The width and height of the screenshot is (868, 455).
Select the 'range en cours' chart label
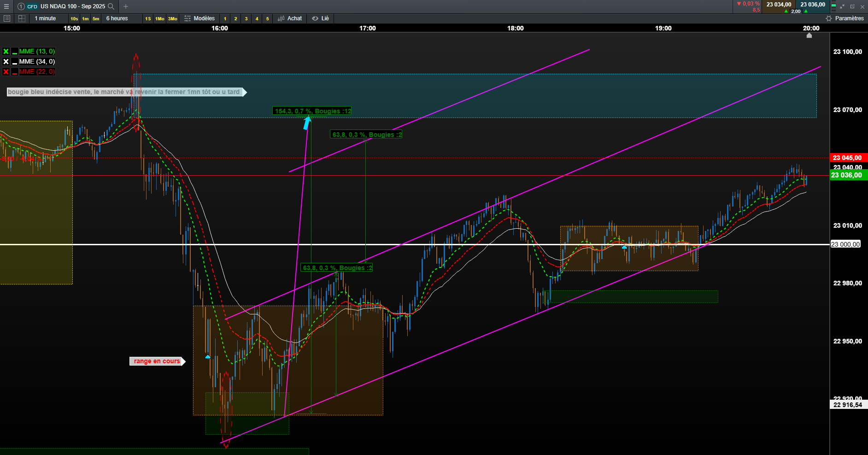tap(158, 361)
